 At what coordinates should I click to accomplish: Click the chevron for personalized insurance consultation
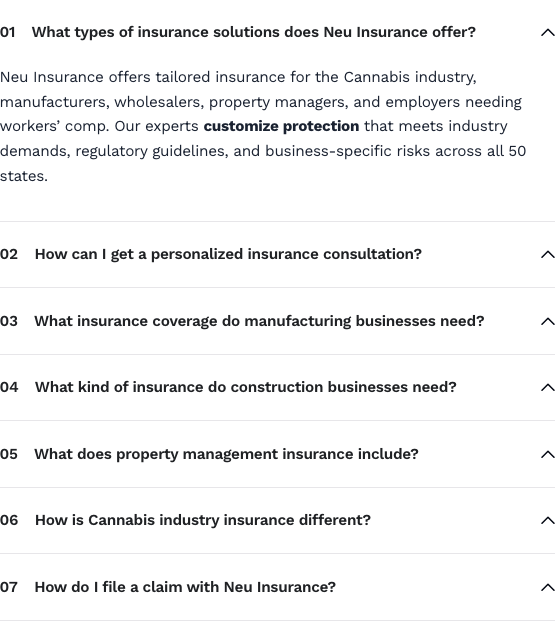[x=547, y=254]
